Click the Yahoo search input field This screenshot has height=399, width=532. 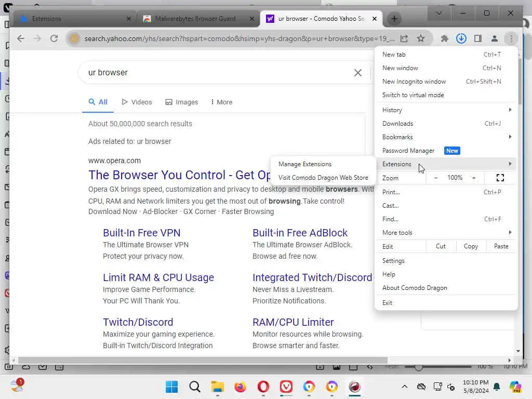click(x=217, y=73)
